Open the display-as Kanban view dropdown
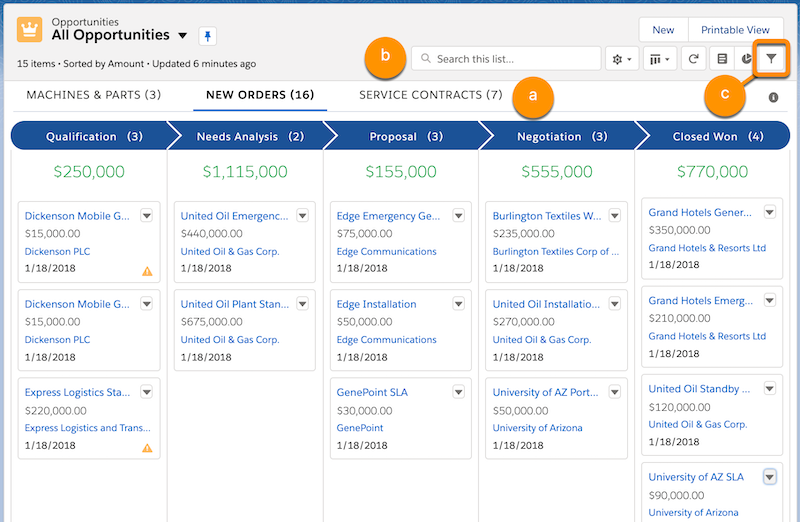 [x=660, y=59]
